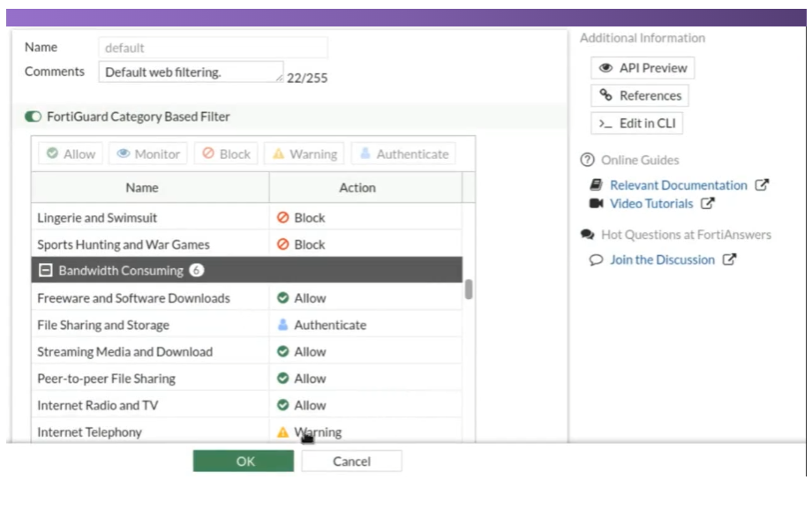Click the book icon beside Relevant Documentation
812x510 pixels.
pos(596,184)
